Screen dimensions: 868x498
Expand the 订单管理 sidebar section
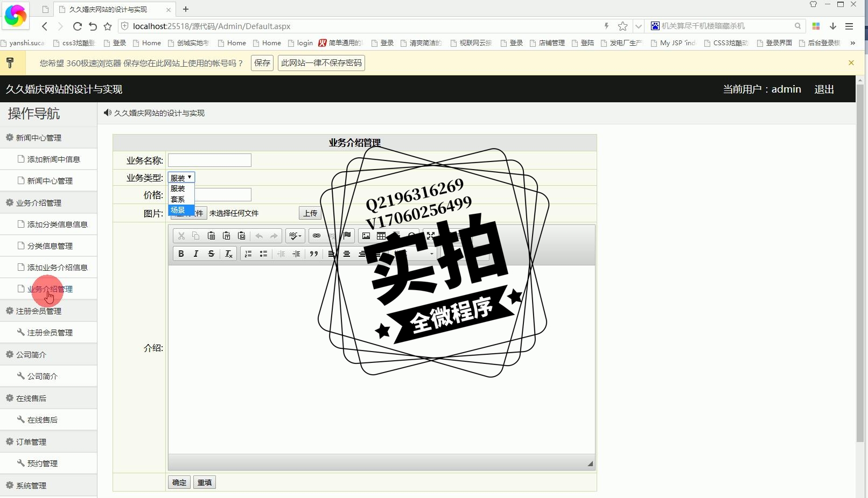[48, 442]
